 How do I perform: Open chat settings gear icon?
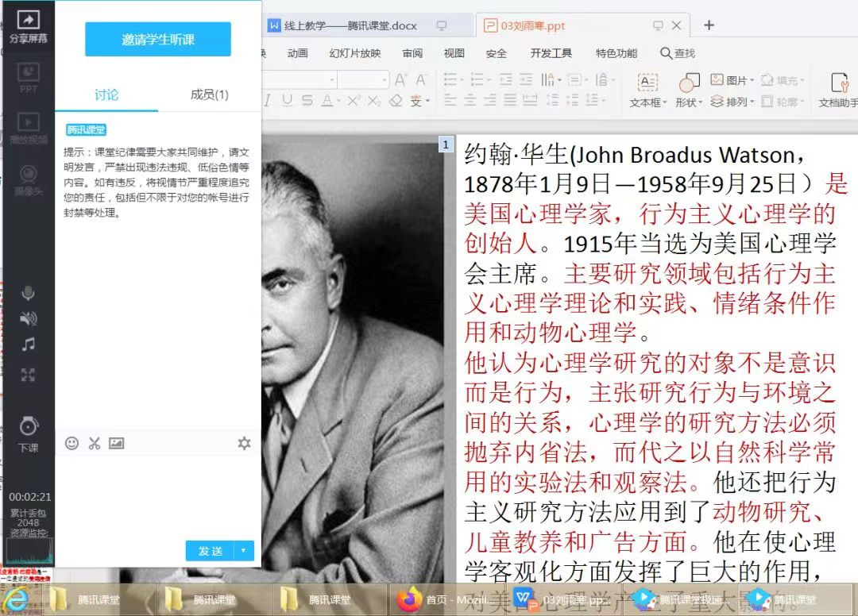244,444
